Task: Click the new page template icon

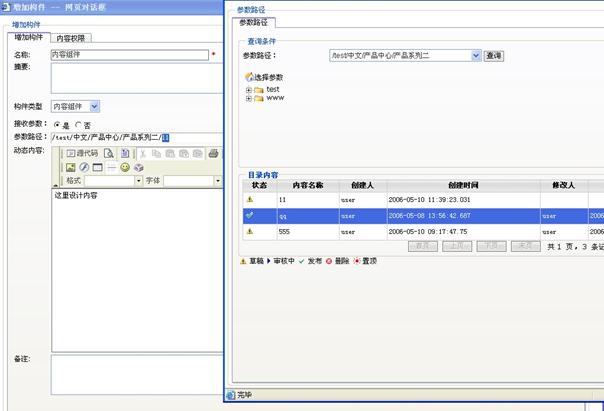Action: (125, 153)
